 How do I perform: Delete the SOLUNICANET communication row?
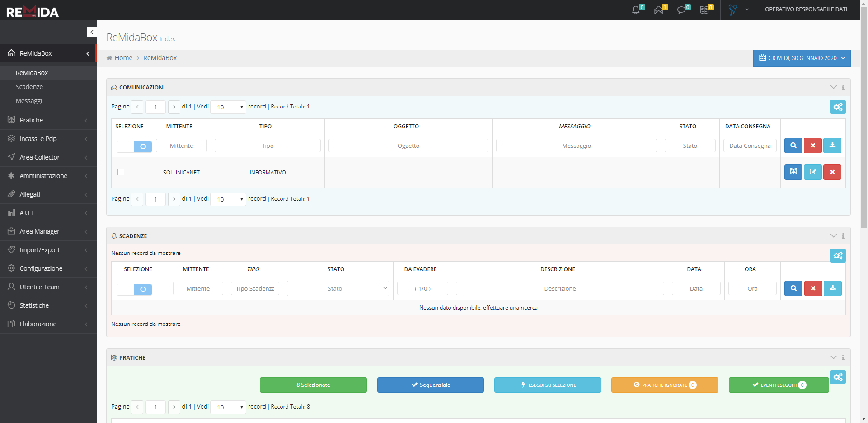point(832,172)
